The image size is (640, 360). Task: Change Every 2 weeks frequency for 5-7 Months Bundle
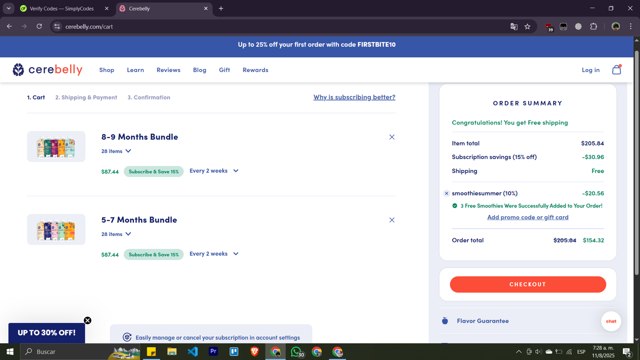(x=214, y=254)
